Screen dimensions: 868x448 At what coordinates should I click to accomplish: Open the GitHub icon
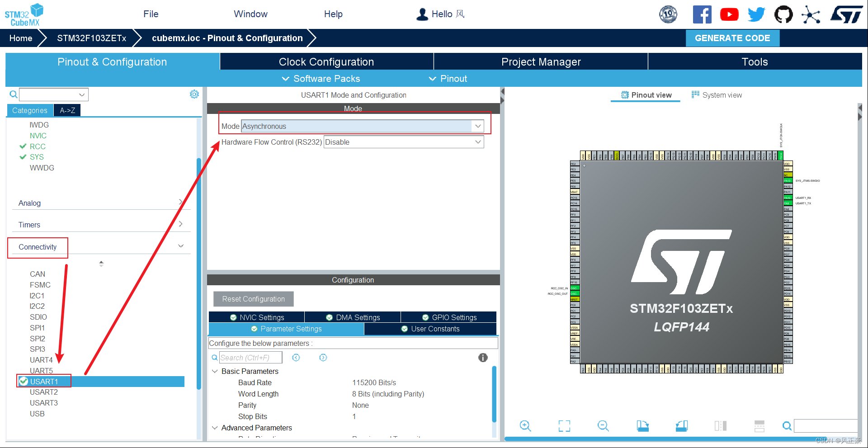(783, 14)
